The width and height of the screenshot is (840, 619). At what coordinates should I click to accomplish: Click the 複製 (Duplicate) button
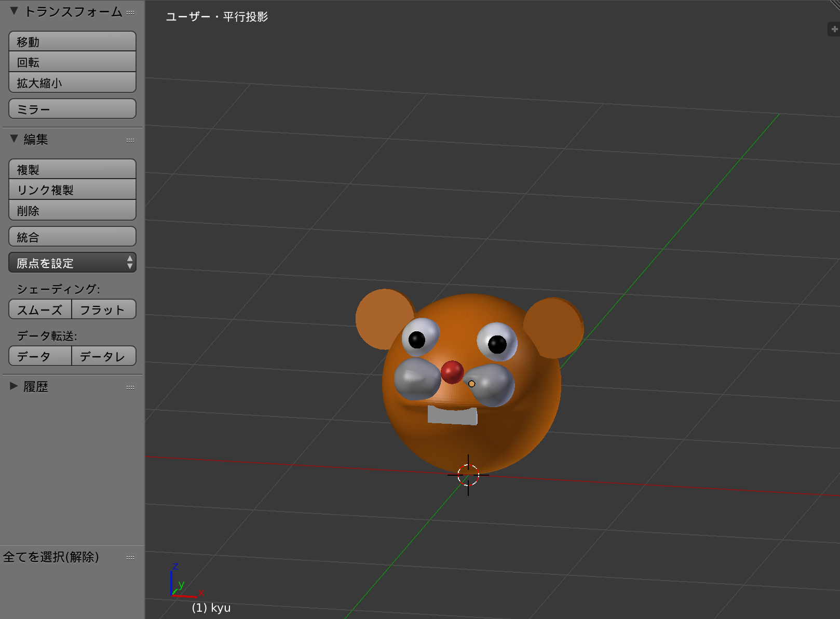pyautogui.click(x=72, y=169)
